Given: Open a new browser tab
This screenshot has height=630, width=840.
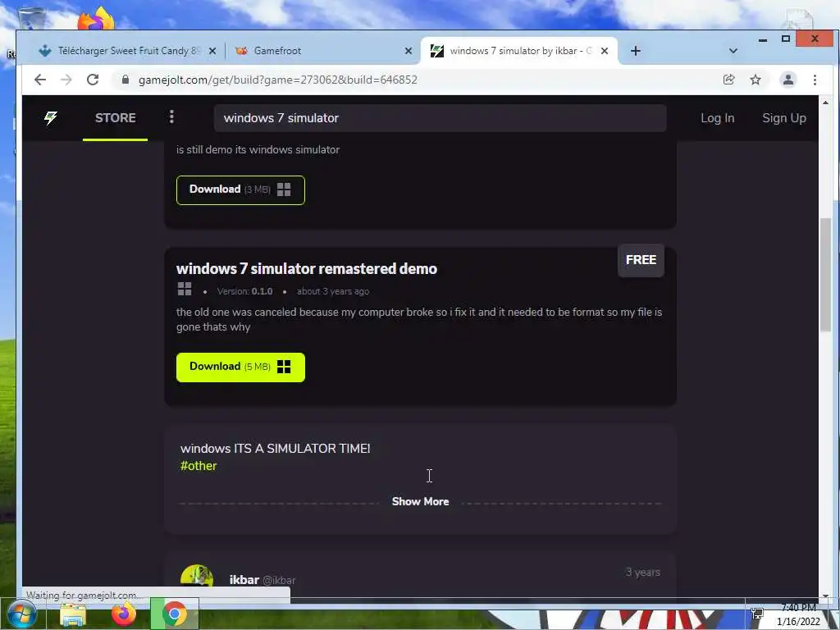Looking at the screenshot, I should (x=636, y=51).
